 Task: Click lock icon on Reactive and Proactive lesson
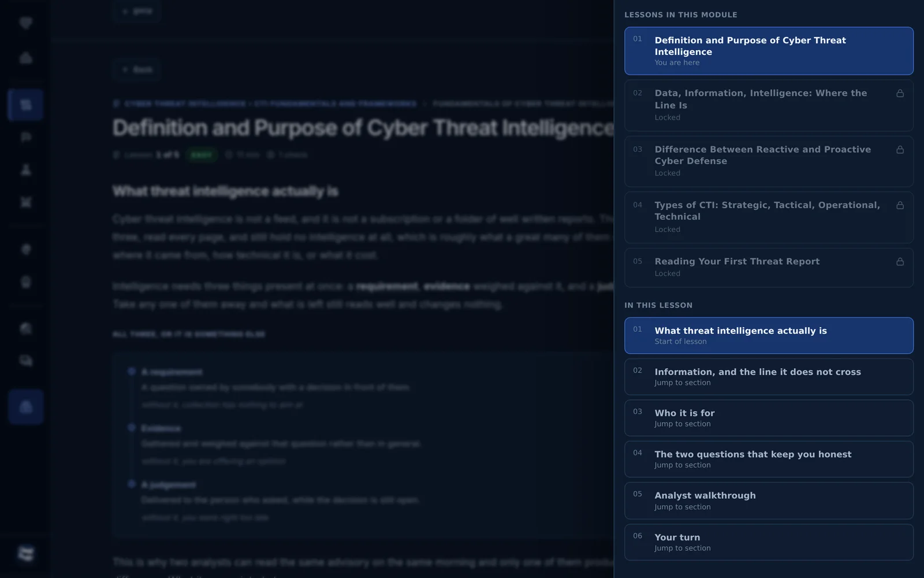pyautogui.click(x=900, y=150)
